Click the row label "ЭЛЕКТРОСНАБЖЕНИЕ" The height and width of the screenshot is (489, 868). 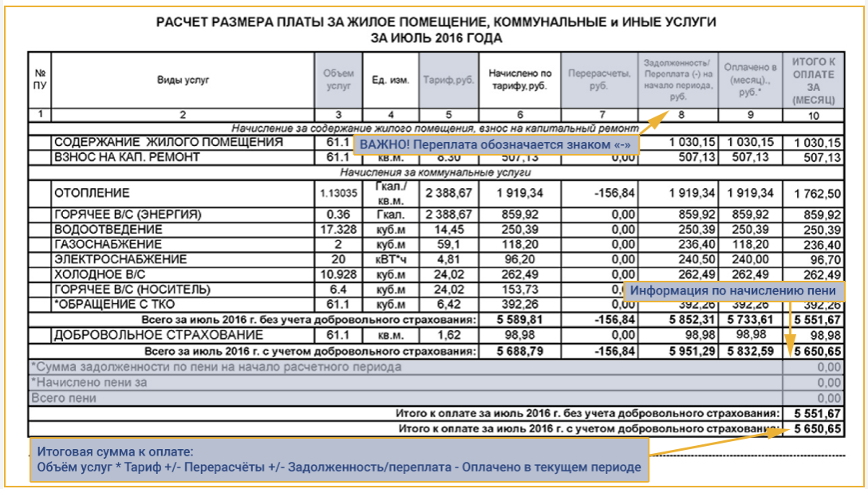(x=120, y=259)
